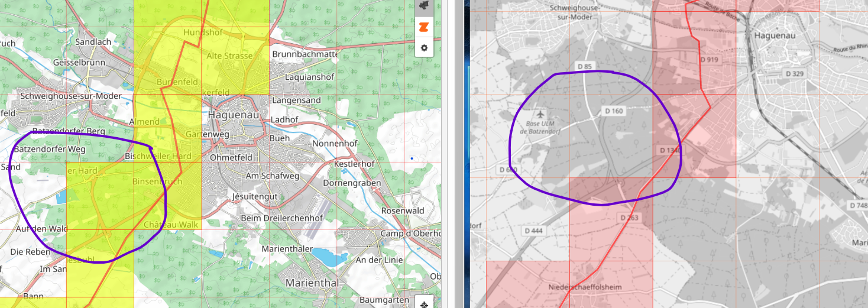868x308 pixels.
Task: Click the Bischweiler Hard label
Action: 158,156
